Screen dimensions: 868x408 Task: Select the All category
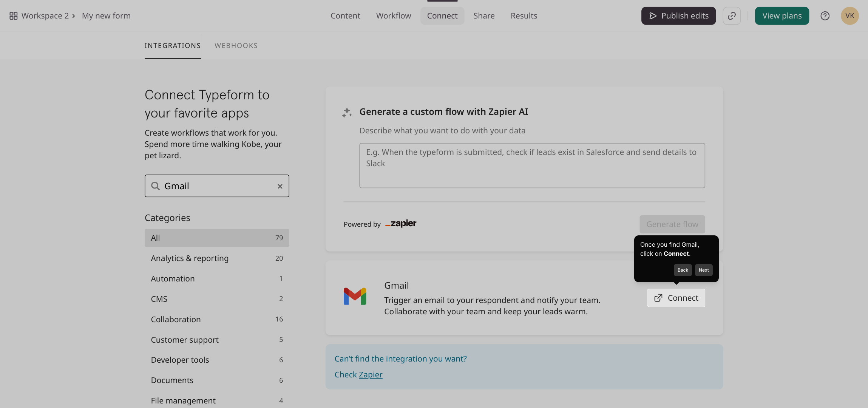[x=217, y=238]
